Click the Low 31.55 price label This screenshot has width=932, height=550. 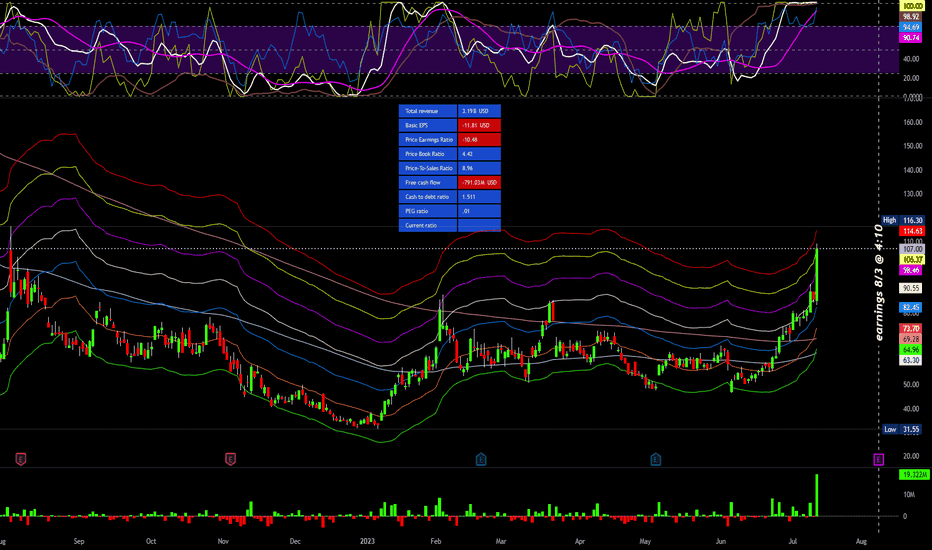[x=903, y=429]
